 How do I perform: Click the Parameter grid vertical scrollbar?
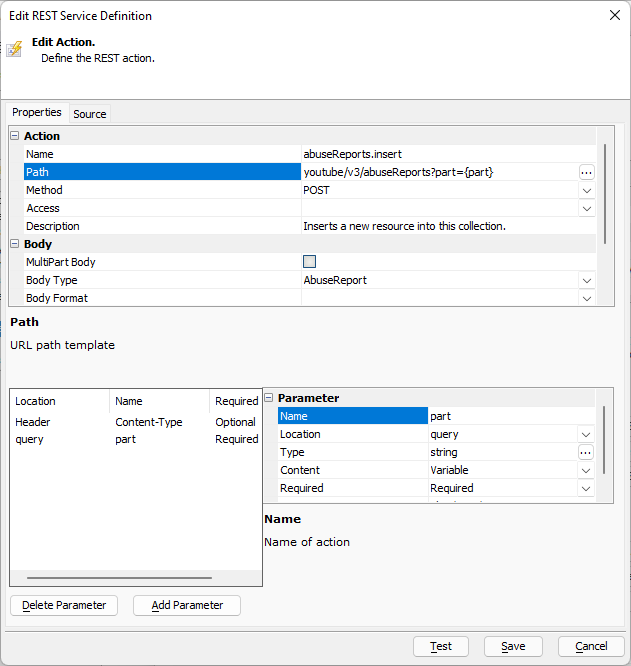pyautogui.click(x=604, y=440)
